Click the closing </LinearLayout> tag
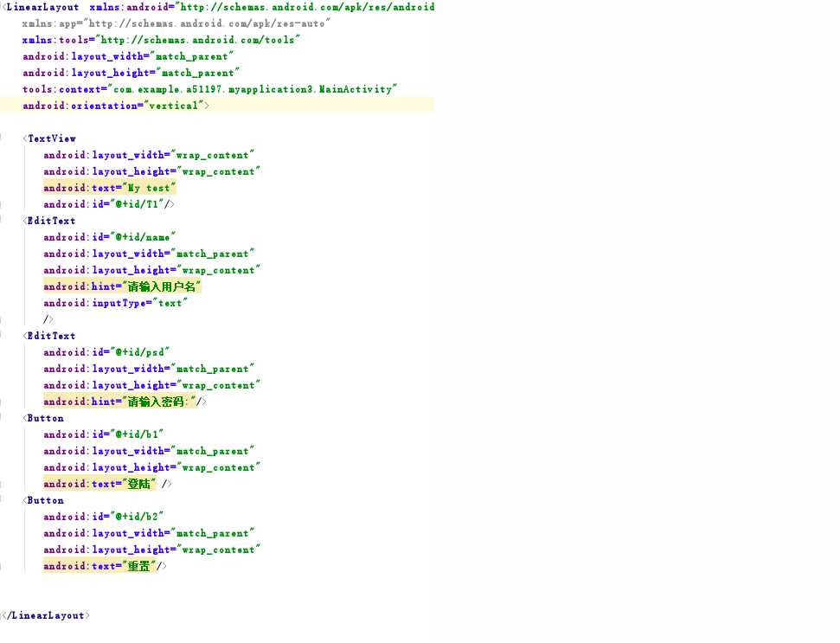 coord(47,615)
